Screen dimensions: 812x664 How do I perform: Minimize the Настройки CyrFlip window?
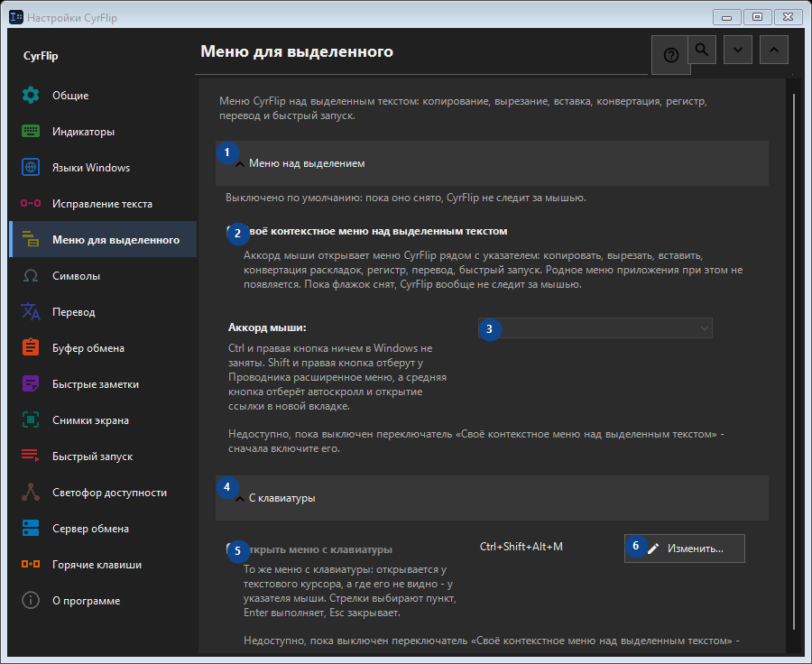click(x=726, y=17)
